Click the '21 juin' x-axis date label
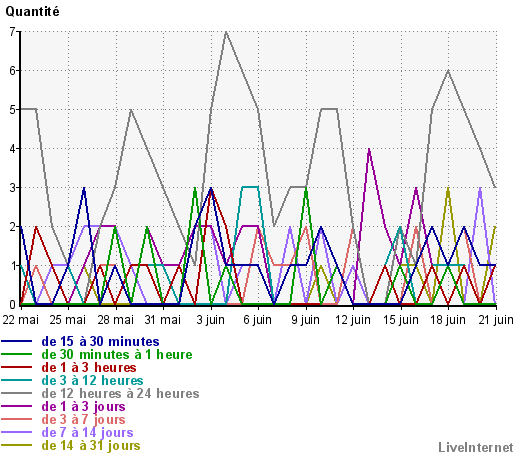 pyautogui.click(x=496, y=320)
